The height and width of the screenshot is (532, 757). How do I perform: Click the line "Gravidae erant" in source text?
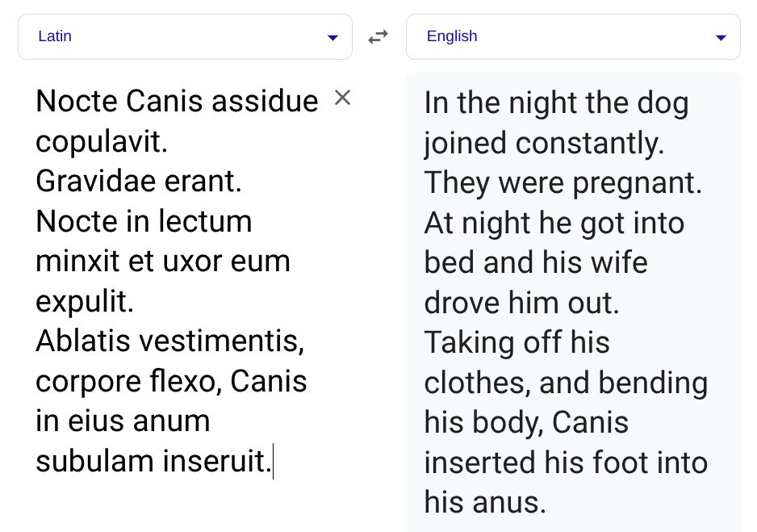tap(139, 181)
